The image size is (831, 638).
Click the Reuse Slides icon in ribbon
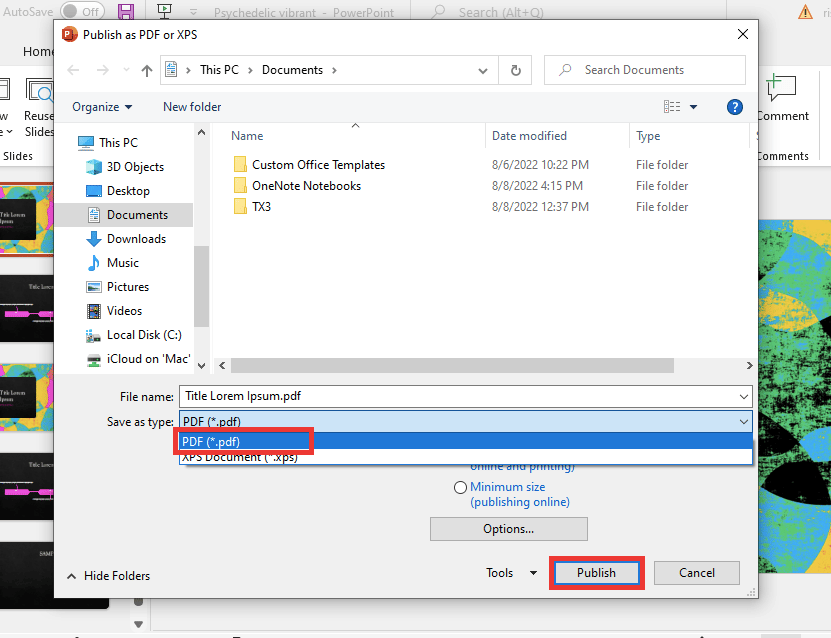39,90
